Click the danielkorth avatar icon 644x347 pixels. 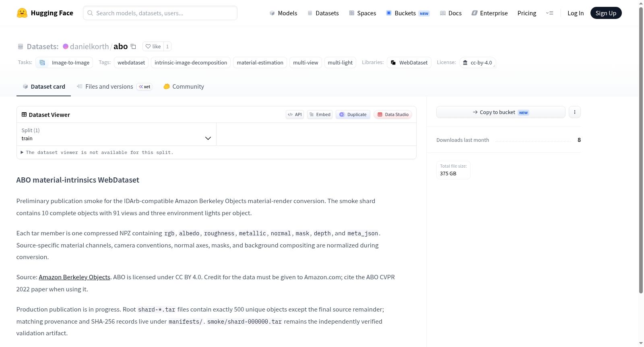click(x=66, y=46)
